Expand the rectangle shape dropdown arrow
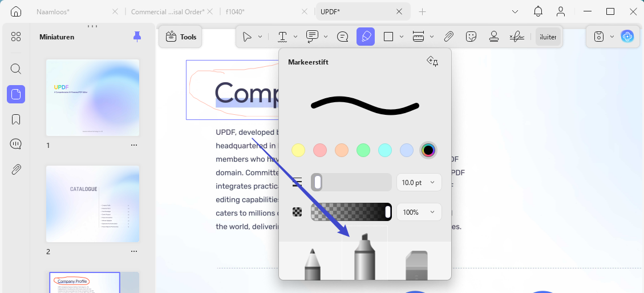 coord(402,37)
